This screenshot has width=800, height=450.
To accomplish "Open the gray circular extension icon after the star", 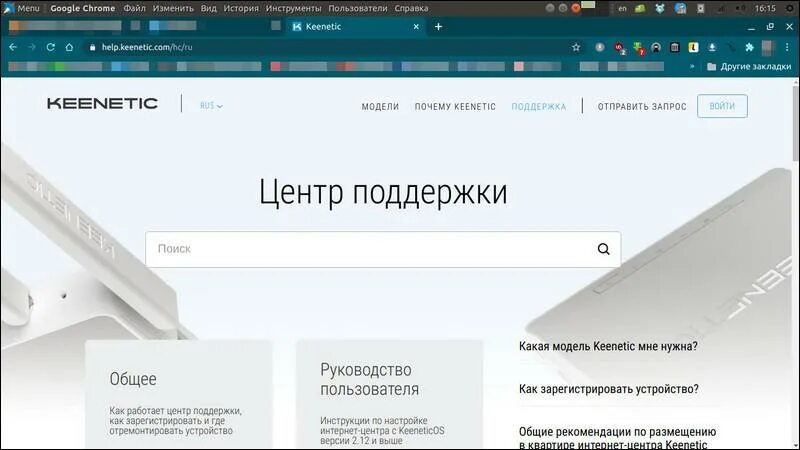I will (599, 47).
